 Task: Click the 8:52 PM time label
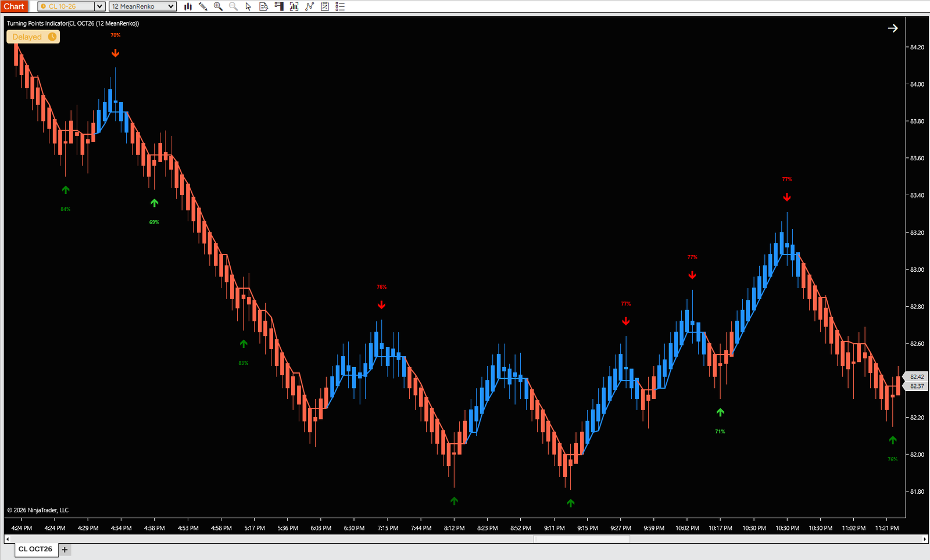521,528
